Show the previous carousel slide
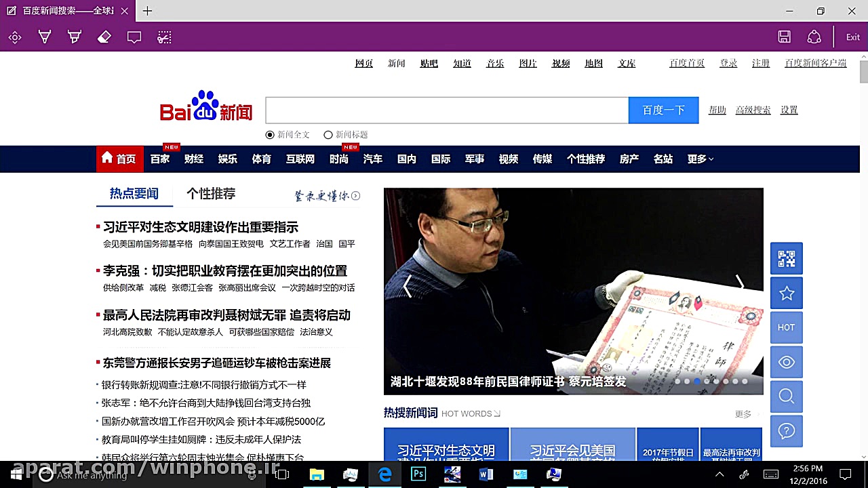The width and height of the screenshot is (868, 488). point(407,285)
